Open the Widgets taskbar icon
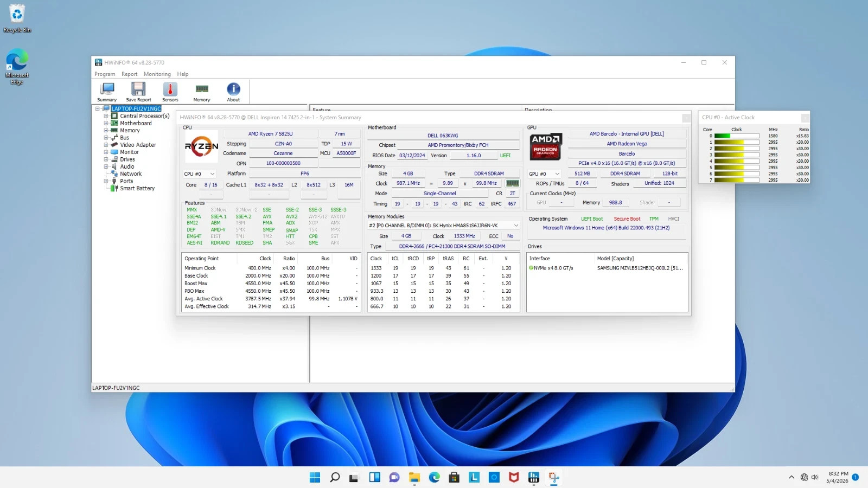868x488 pixels. click(374, 477)
